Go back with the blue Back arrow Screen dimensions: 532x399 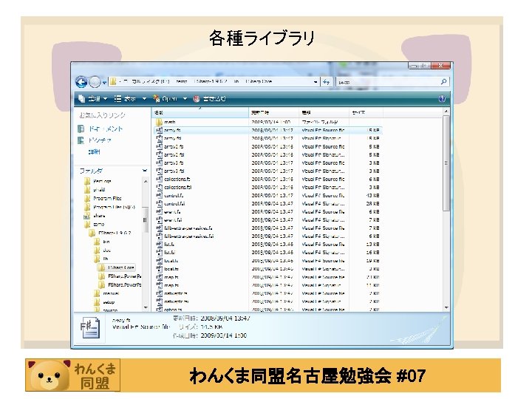[x=81, y=82]
